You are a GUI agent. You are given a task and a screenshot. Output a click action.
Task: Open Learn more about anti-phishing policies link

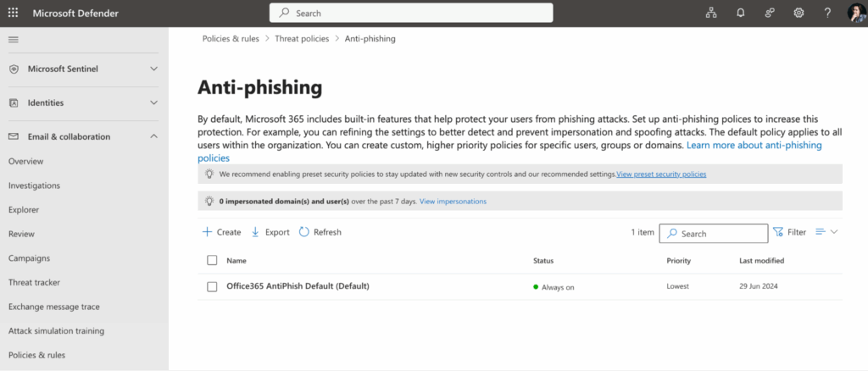tap(754, 146)
